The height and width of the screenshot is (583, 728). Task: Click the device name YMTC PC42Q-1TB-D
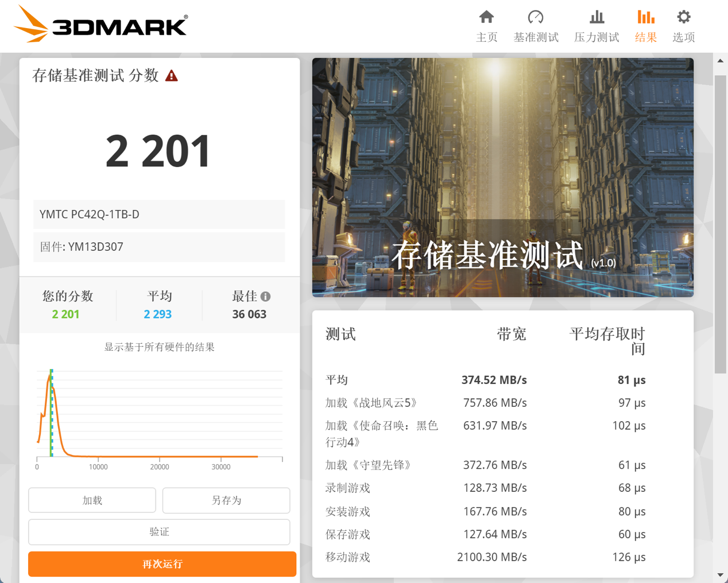point(90,214)
